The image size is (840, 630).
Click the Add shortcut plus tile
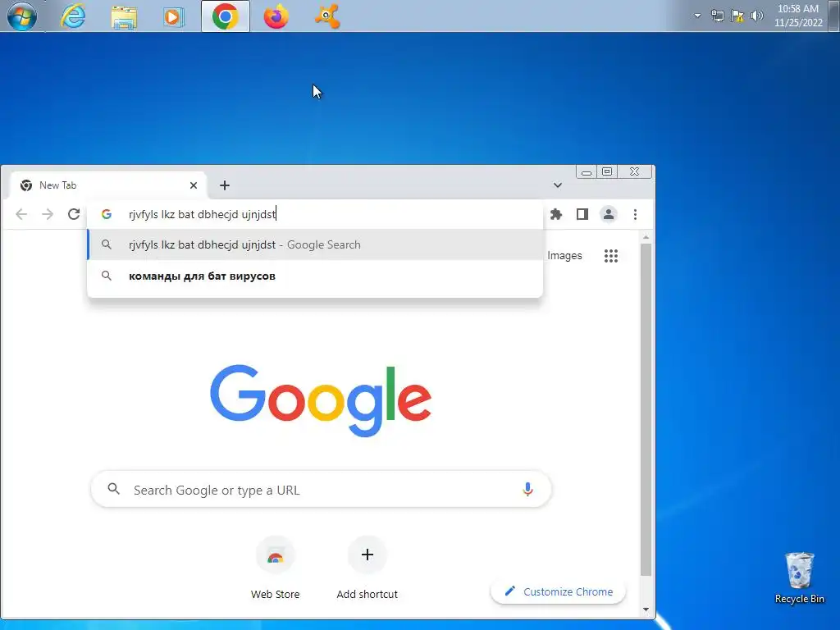[367, 568]
